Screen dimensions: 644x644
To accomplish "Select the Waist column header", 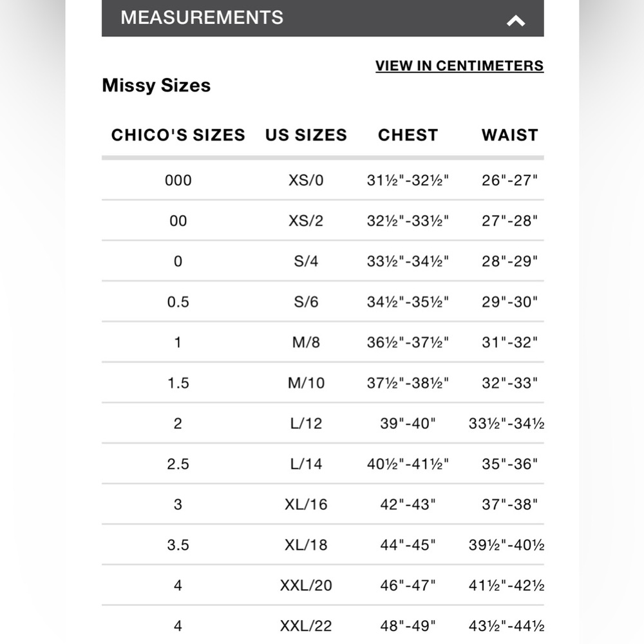I will 509,135.
